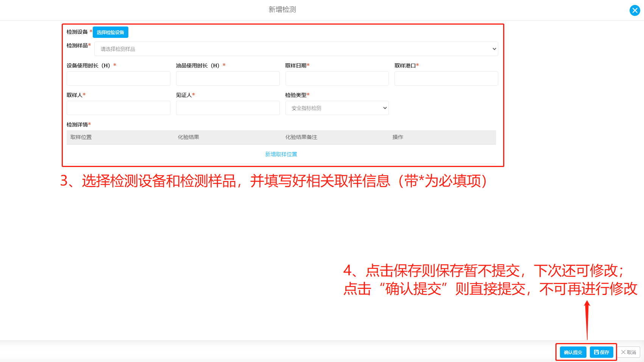Image resolution: width=644 pixels, height=362 pixels.
Task: Click the 取样日期 input field
Action: (337, 78)
